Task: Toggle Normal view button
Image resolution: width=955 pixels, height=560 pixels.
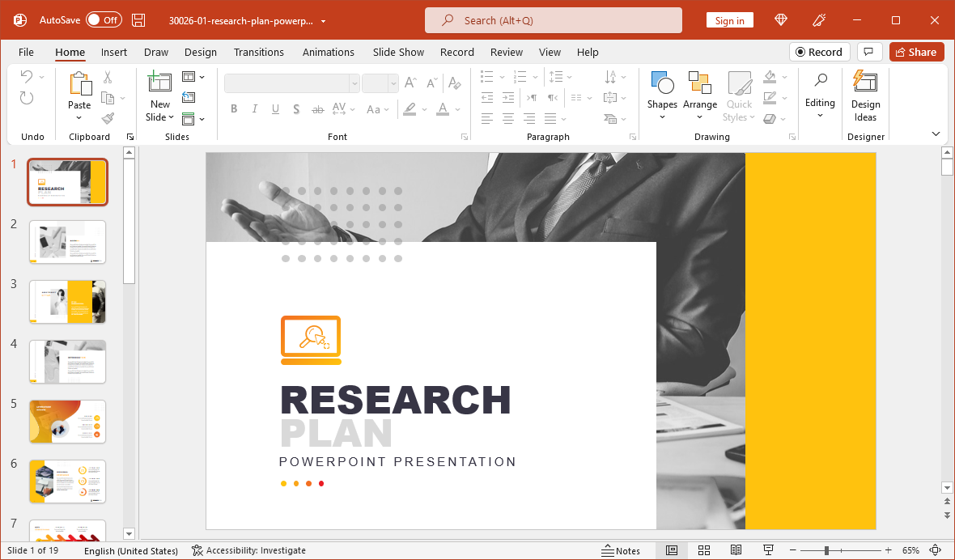Action: tap(671, 550)
